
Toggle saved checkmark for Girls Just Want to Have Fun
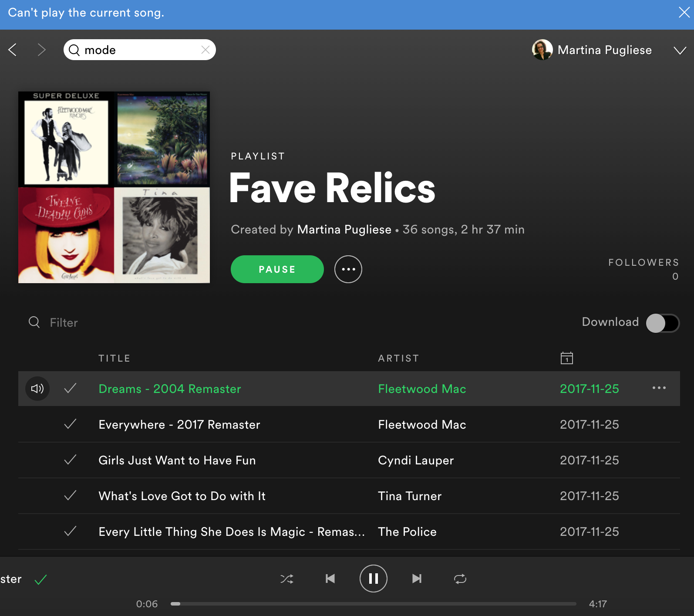point(70,460)
